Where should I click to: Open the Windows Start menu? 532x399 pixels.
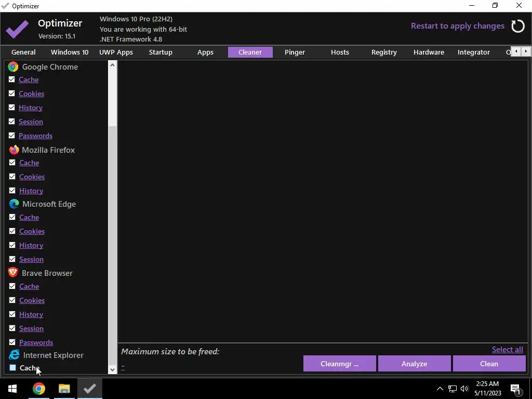(x=12, y=389)
